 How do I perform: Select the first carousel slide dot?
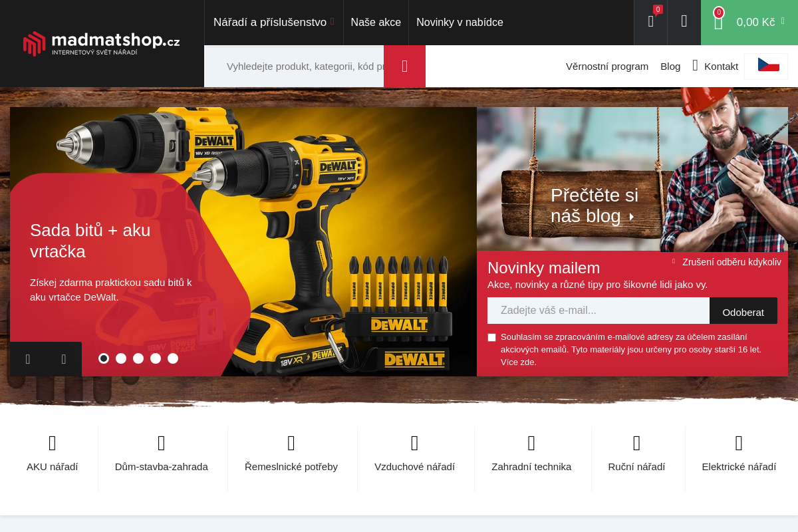[x=104, y=358]
